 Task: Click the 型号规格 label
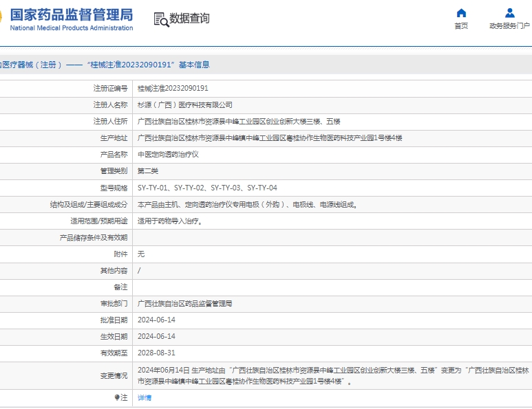114,188
